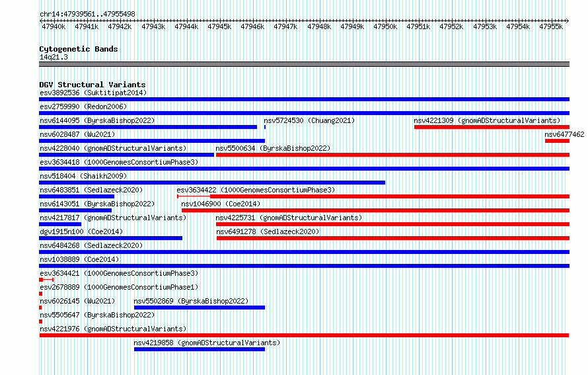Click the small red glyph under esv3634421
Screen dimensions: 588x375
pos(46,280)
